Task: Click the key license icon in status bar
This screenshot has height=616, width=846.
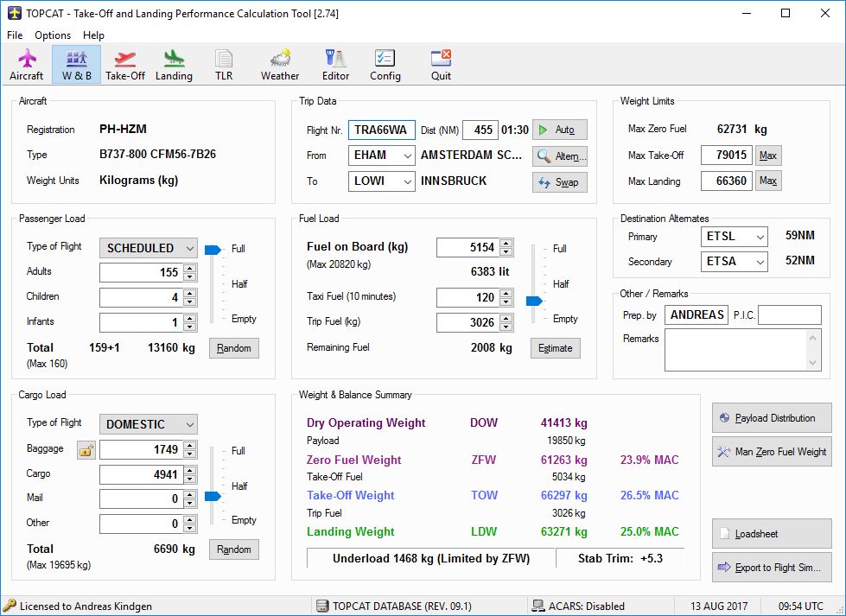Action: point(10,606)
